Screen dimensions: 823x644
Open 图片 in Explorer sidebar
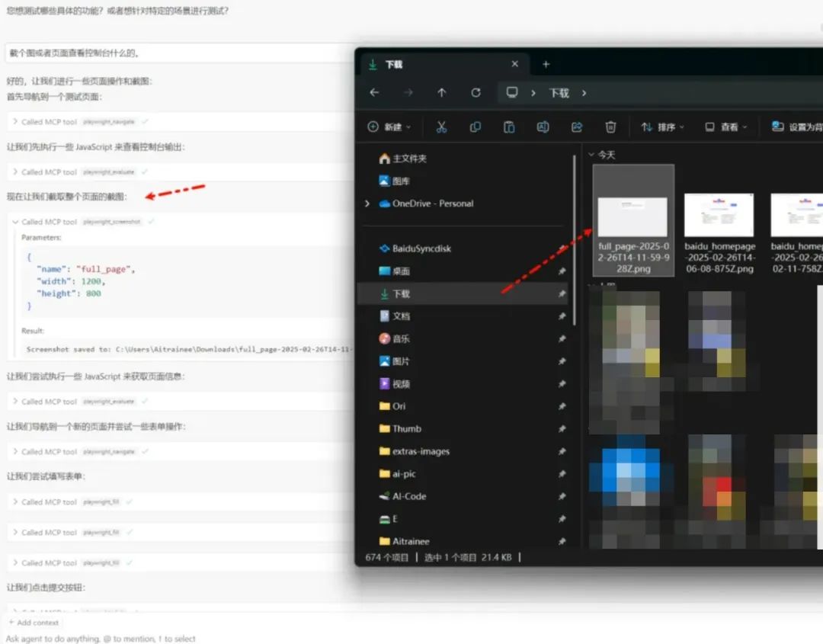[394, 361]
